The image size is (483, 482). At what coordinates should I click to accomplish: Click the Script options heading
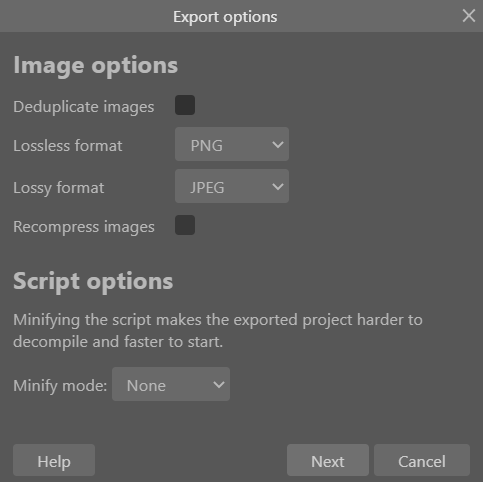tap(93, 282)
